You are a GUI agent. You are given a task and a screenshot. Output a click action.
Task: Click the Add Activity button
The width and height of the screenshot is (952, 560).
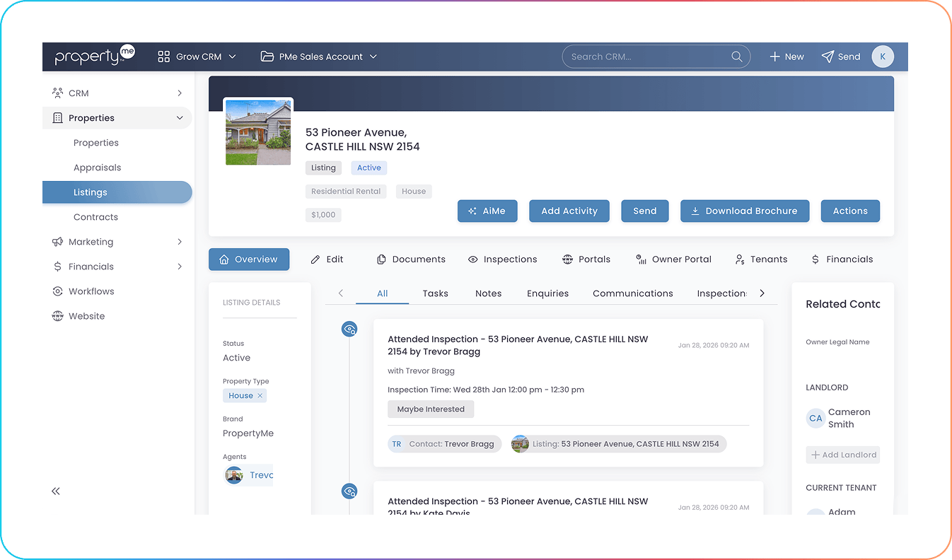[569, 211]
